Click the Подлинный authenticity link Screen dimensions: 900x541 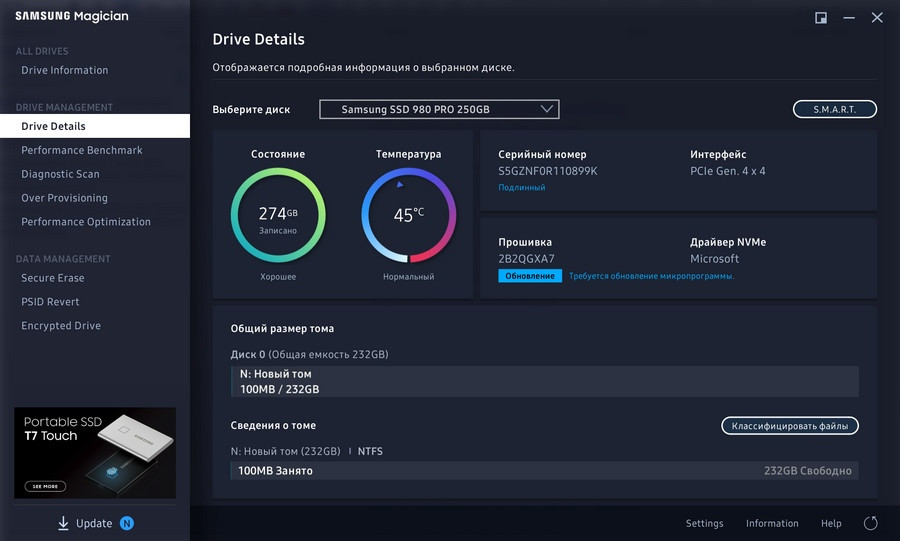[x=522, y=188]
